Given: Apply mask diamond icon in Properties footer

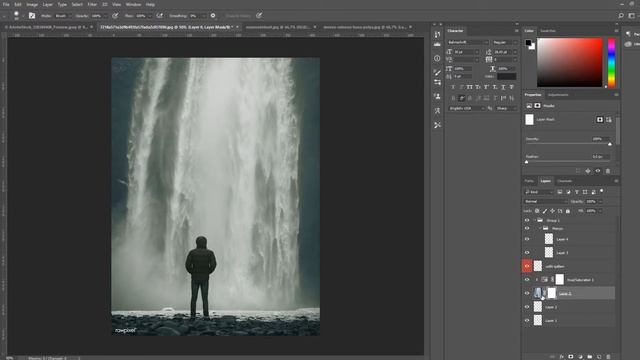Looking at the screenshot, I should (x=588, y=171).
